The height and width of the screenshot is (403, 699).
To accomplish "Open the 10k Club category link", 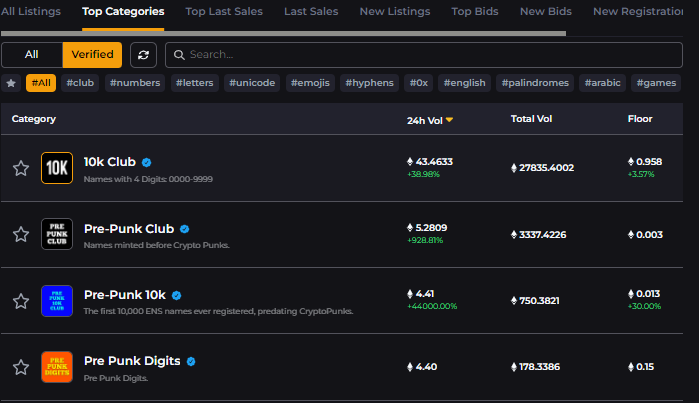I will coord(110,162).
